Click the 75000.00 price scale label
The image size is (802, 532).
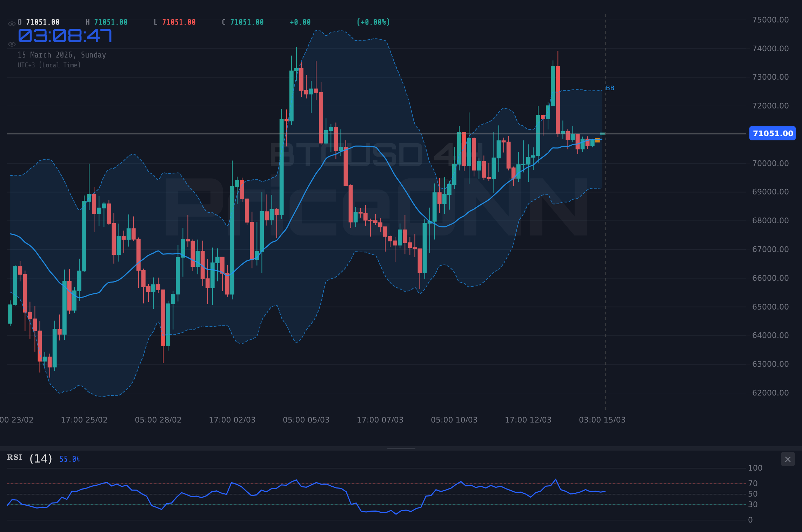tap(771, 20)
